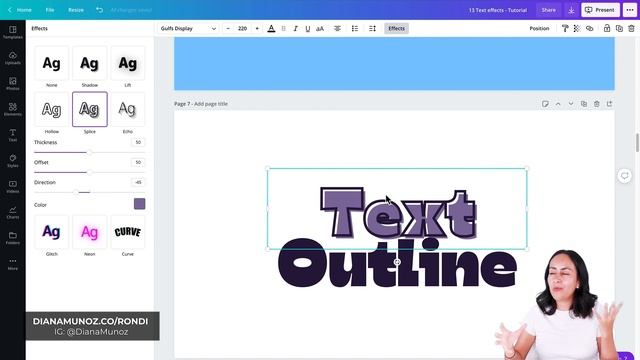640x360 pixels.
Task: Select the Lift text effect
Action: pyautogui.click(x=128, y=63)
